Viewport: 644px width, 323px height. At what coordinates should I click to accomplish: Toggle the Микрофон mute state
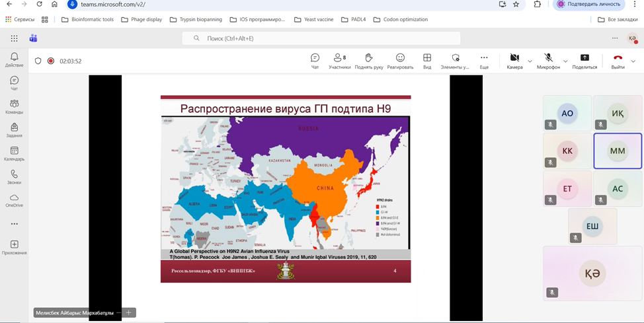[x=548, y=61]
